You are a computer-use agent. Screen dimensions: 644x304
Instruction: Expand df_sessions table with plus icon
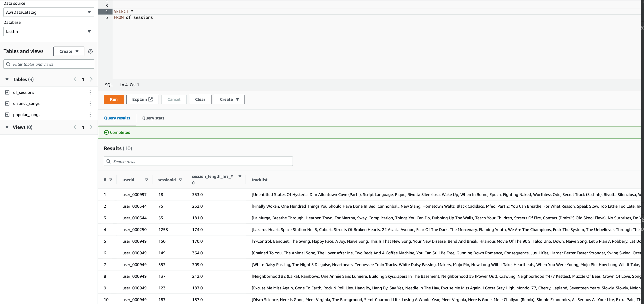point(7,92)
